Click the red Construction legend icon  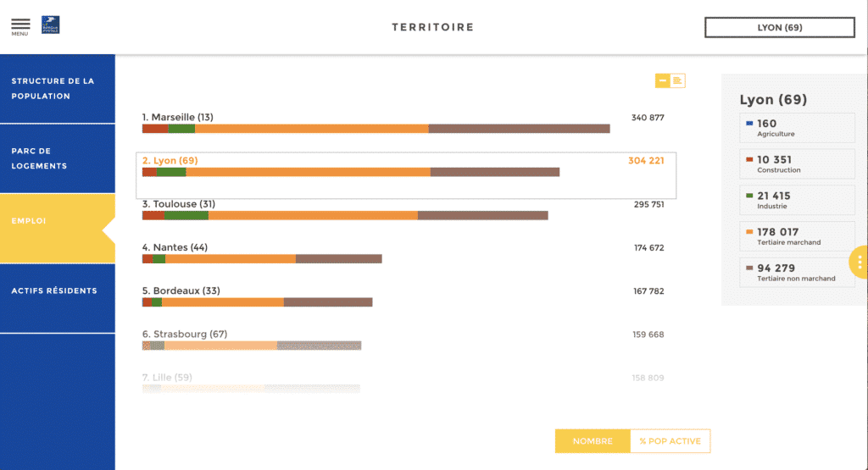tap(748, 159)
